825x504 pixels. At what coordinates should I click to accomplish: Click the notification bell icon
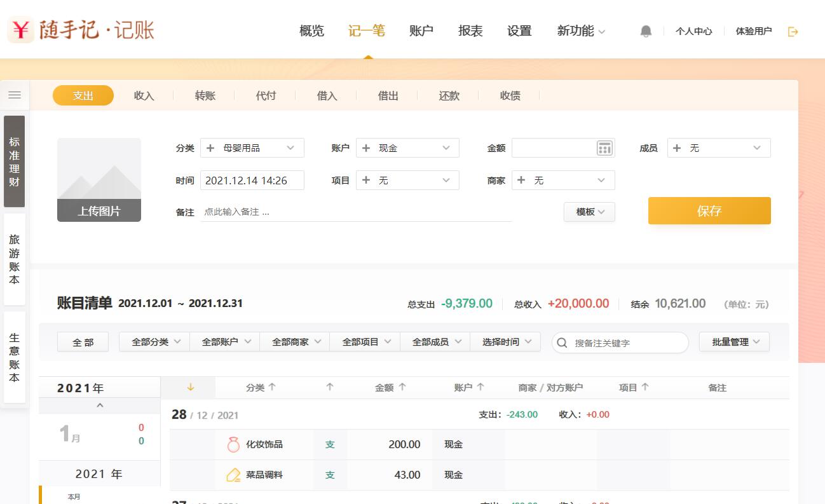point(646,31)
